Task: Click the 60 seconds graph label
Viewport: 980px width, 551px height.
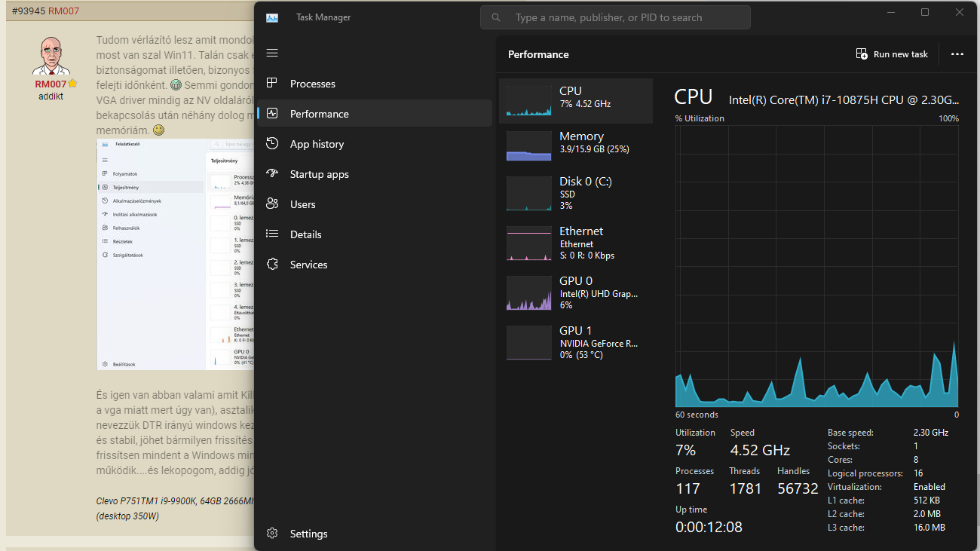Action: point(697,415)
